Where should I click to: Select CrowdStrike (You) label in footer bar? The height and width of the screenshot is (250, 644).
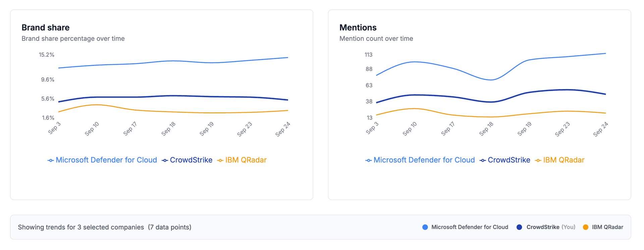pos(550,227)
